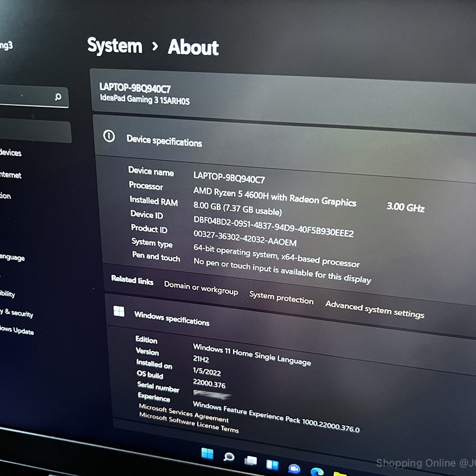Open Personalization sidebar item
The width and height of the screenshot is (476, 476).
click(x=5, y=196)
